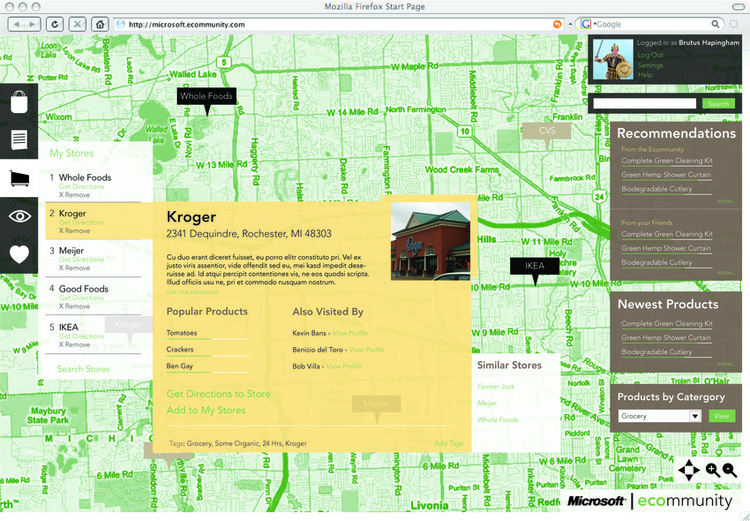750x521 pixels.
Task: Open Whole Foods in Similar Stores
Action: (x=497, y=420)
